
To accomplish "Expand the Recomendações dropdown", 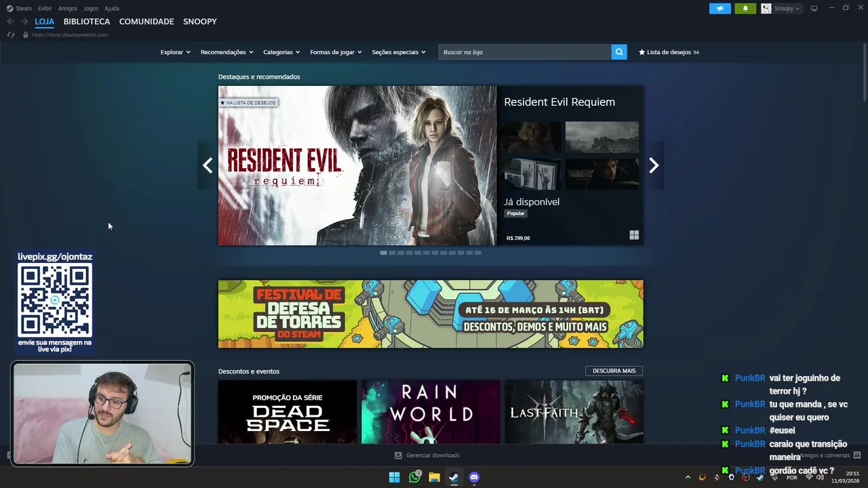I will [227, 52].
